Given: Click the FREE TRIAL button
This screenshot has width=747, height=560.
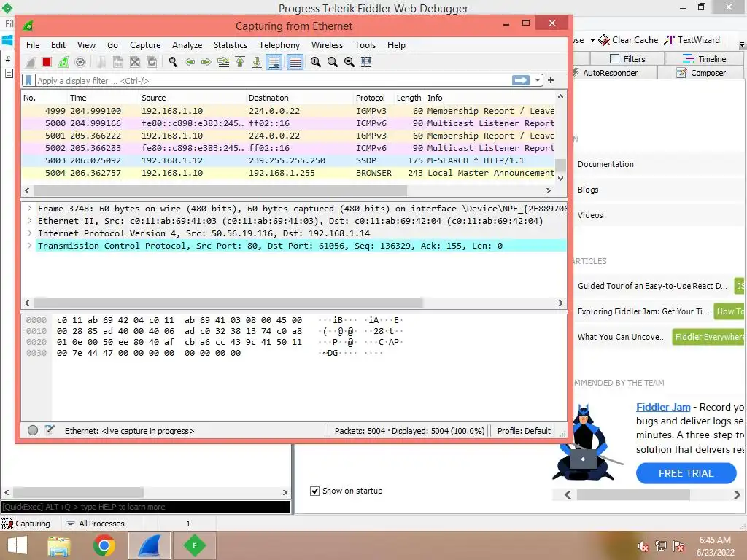Looking at the screenshot, I should click(x=686, y=473).
